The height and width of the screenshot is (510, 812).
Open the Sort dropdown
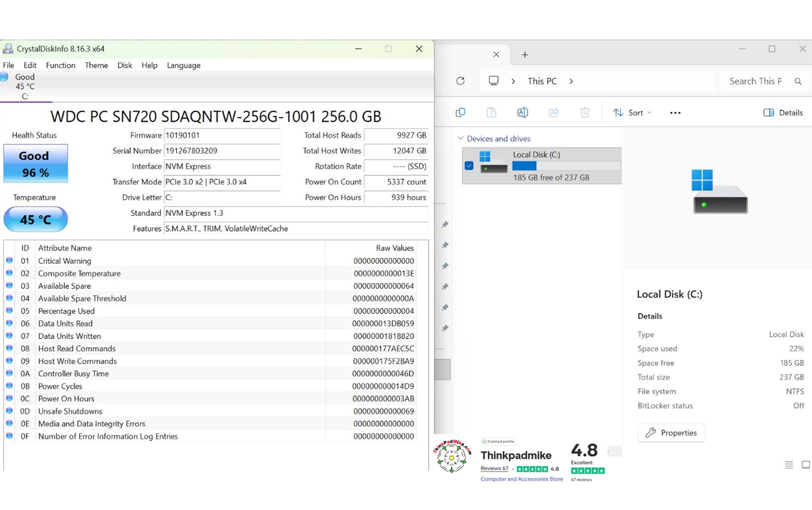click(x=632, y=113)
